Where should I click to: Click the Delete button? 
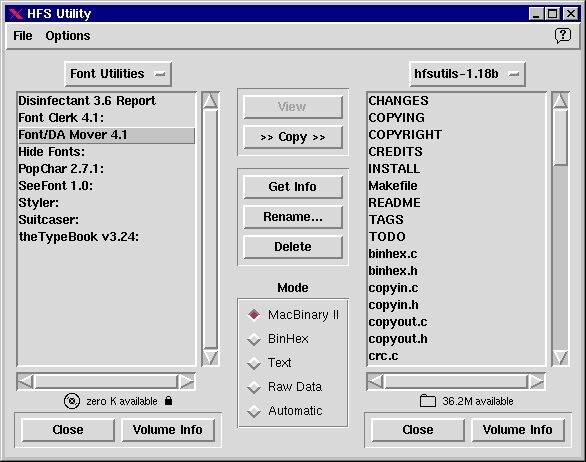coord(293,247)
